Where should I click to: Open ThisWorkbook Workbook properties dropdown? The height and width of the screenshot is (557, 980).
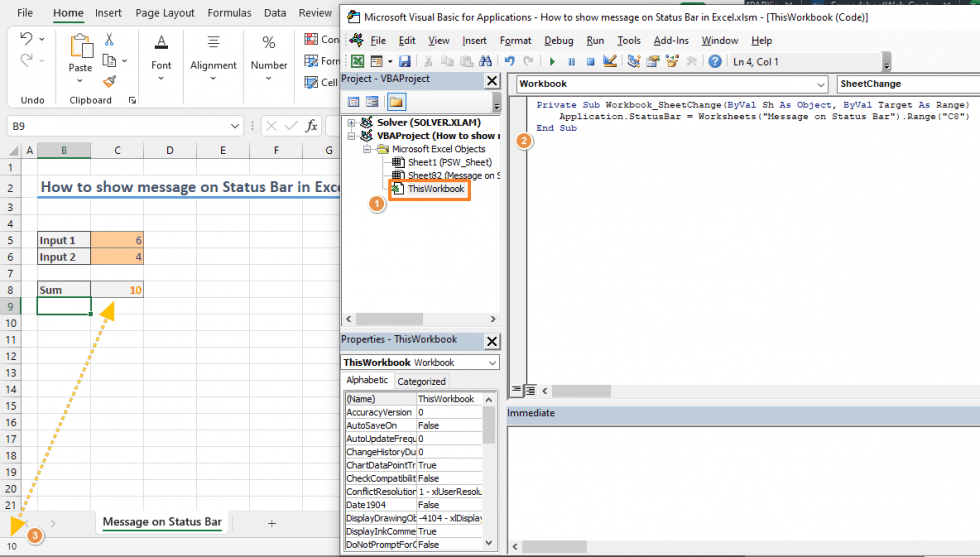492,363
